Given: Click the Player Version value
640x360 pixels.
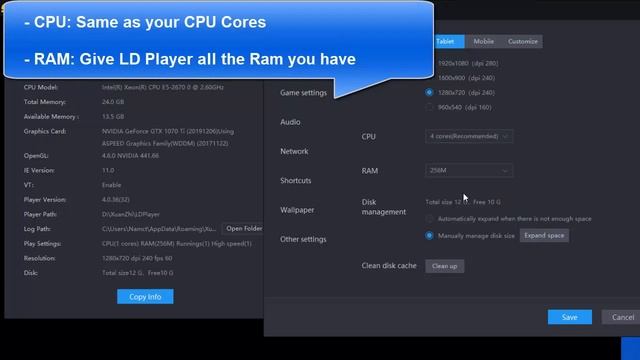Looking at the screenshot, I should tap(116, 200).
